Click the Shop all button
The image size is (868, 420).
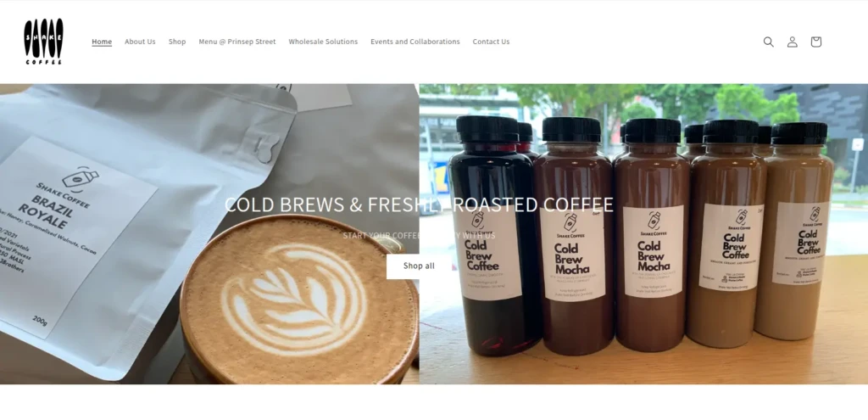click(419, 266)
